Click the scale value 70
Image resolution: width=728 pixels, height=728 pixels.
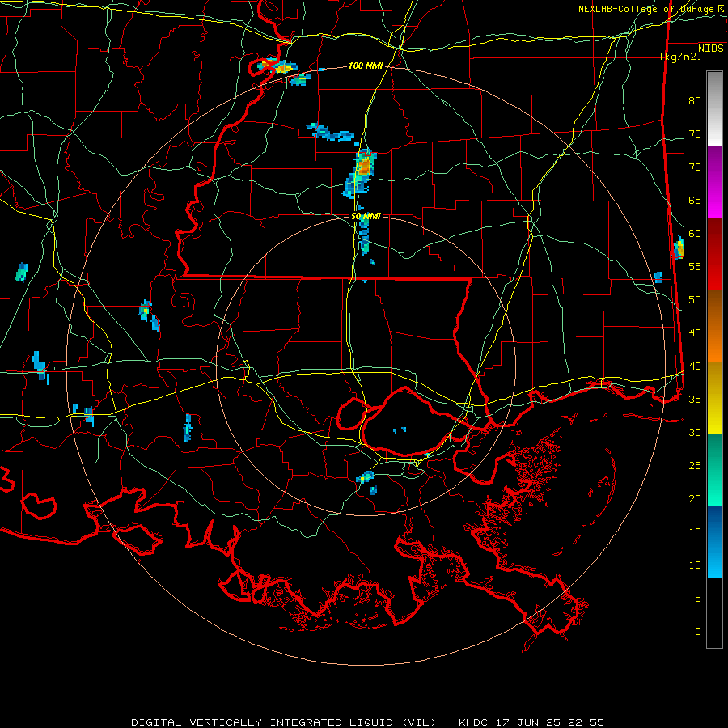pyautogui.click(x=695, y=167)
